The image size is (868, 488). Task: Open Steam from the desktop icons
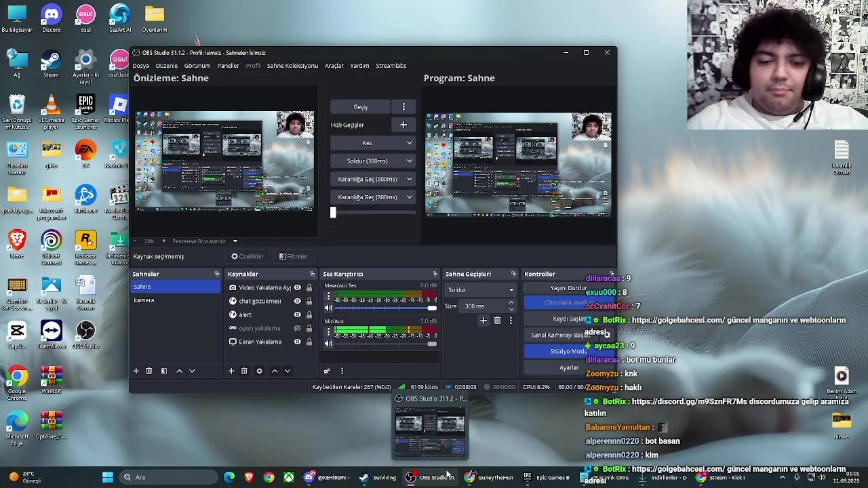pyautogui.click(x=51, y=63)
